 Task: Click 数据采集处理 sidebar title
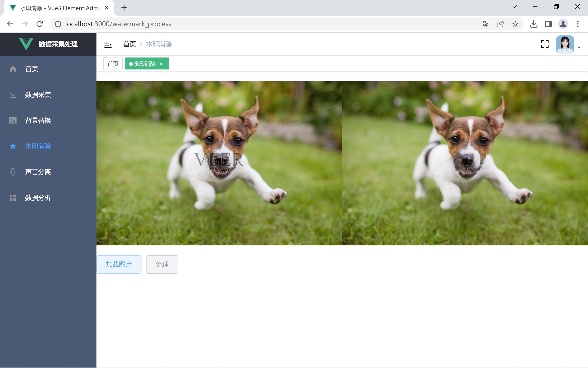(58, 44)
